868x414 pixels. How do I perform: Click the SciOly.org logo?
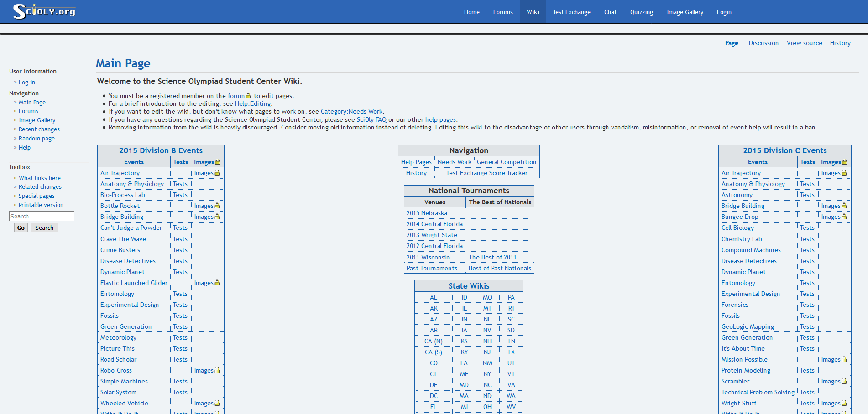[44, 11]
